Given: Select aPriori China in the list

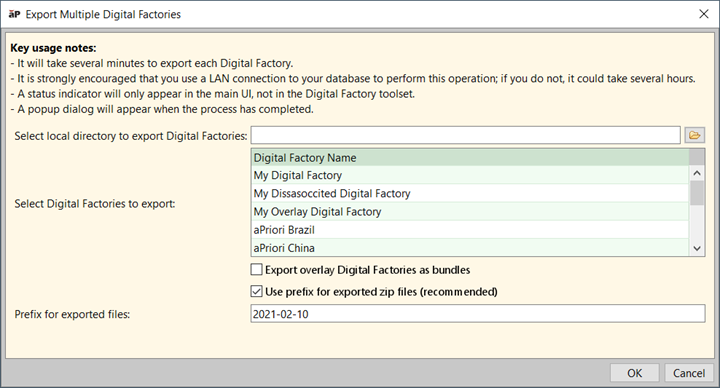Looking at the screenshot, I should (x=470, y=247).
